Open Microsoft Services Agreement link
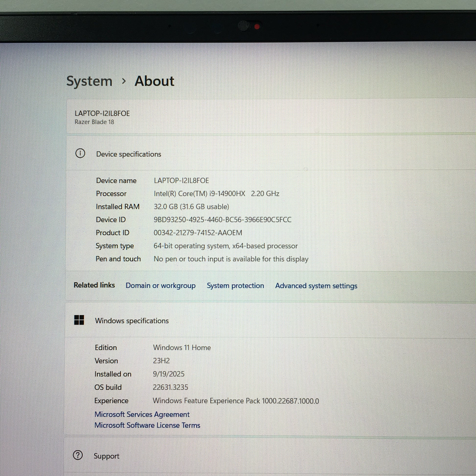Image resolution: width=476 pixels, height=476 pixels. [142, 414]
